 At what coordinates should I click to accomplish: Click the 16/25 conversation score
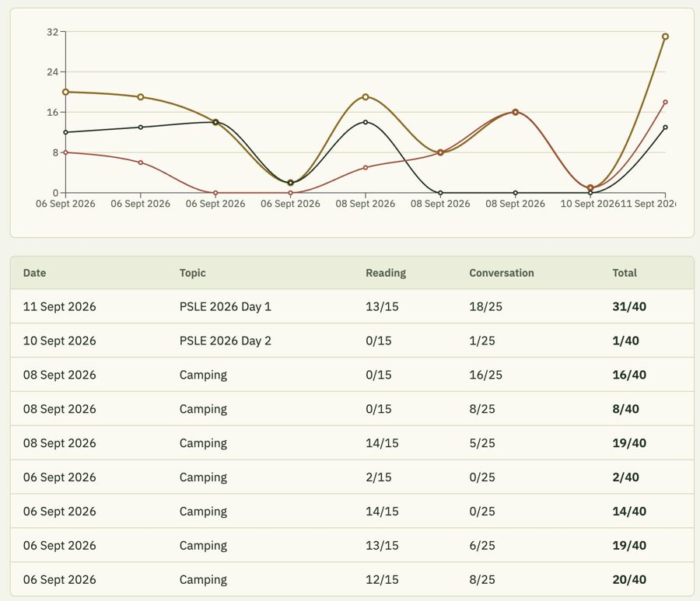coord(485,375)
